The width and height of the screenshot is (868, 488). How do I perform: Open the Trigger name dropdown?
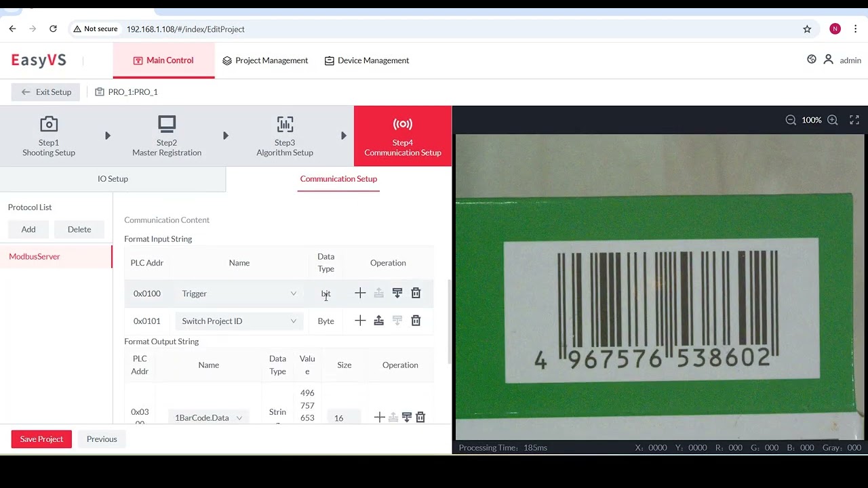click(239, 293)
